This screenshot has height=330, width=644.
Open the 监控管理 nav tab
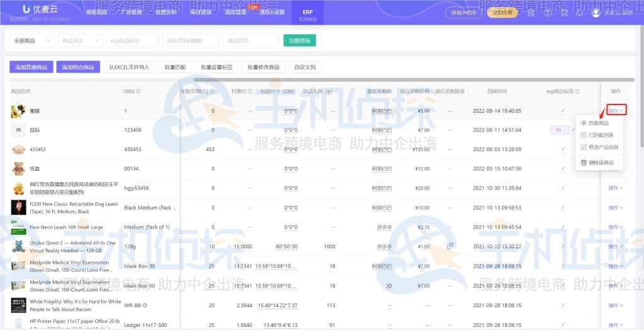235,13
